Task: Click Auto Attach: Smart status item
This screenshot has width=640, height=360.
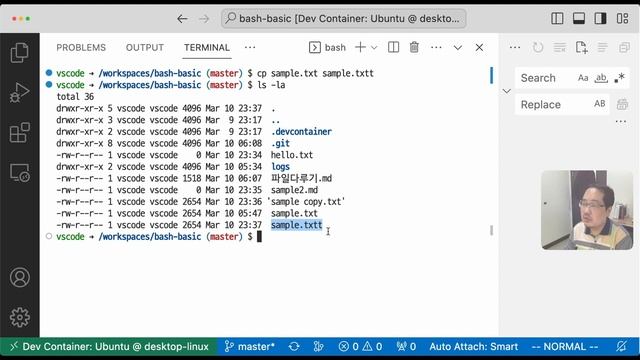Action: (x=473, y=347)
